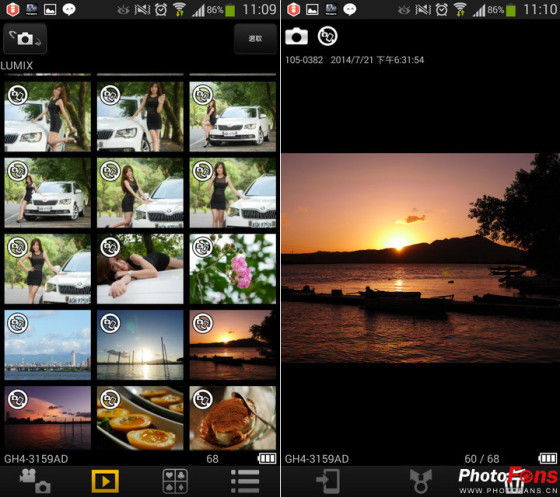
Task: Open the egg dish thumbnail
Action: pyautogui.click(x=140, y=418)
